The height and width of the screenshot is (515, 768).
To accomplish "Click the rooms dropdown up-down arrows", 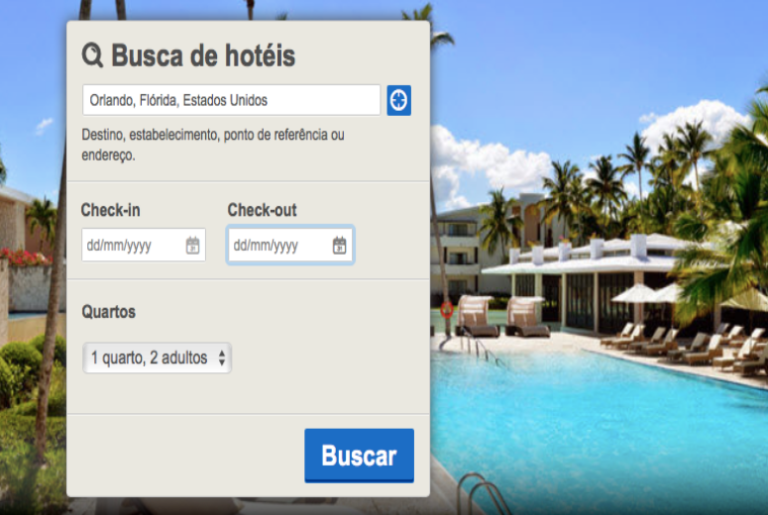I will 222,358.
